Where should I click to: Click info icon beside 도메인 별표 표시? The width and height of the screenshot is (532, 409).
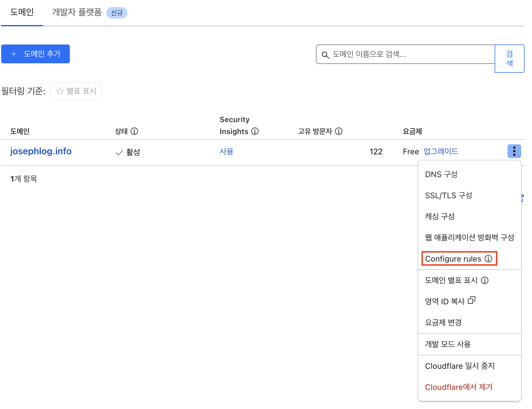coord(485,280)
